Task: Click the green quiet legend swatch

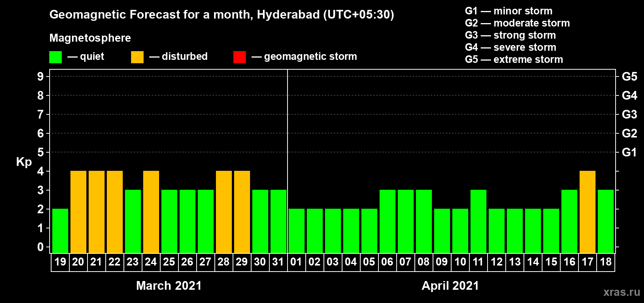Action: [56, 57]
